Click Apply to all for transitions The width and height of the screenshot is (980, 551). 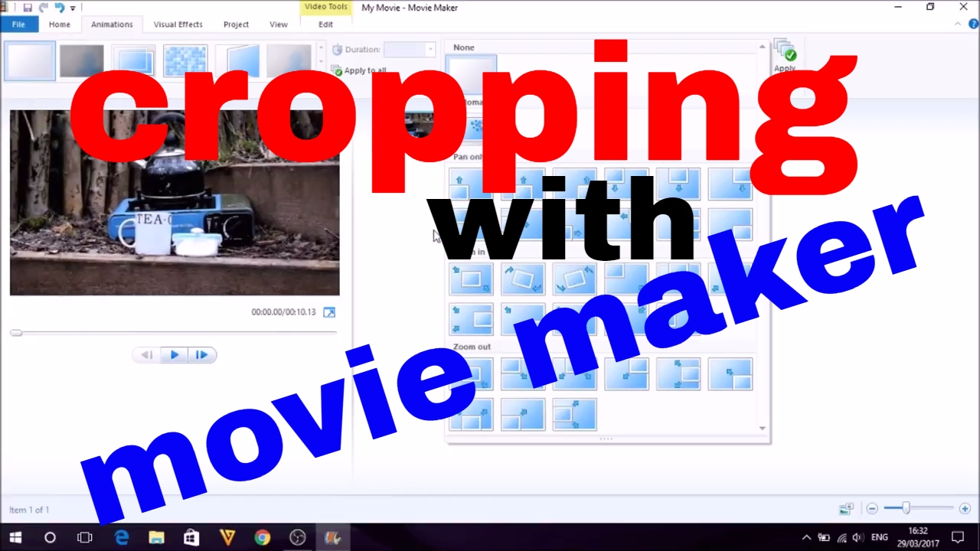(360, 70)
